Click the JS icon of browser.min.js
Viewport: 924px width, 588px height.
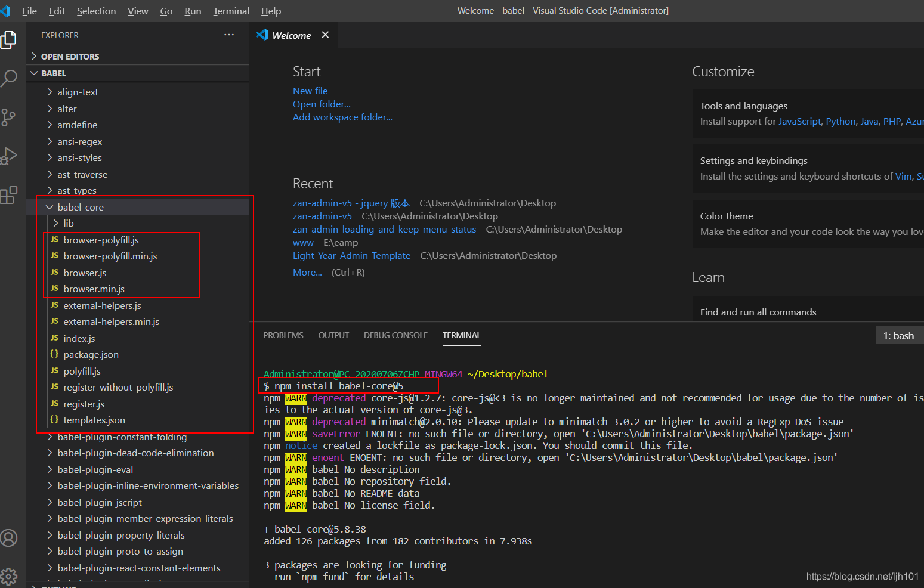click(54, 289)
